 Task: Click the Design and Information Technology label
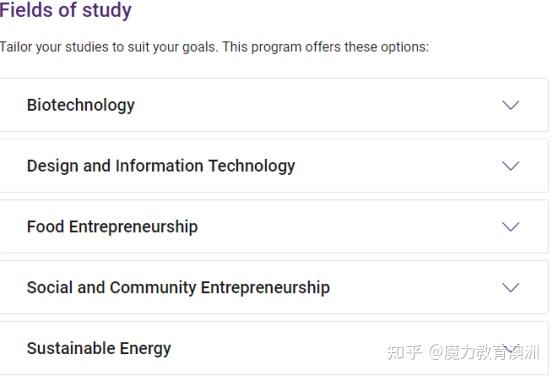(161, 166)
